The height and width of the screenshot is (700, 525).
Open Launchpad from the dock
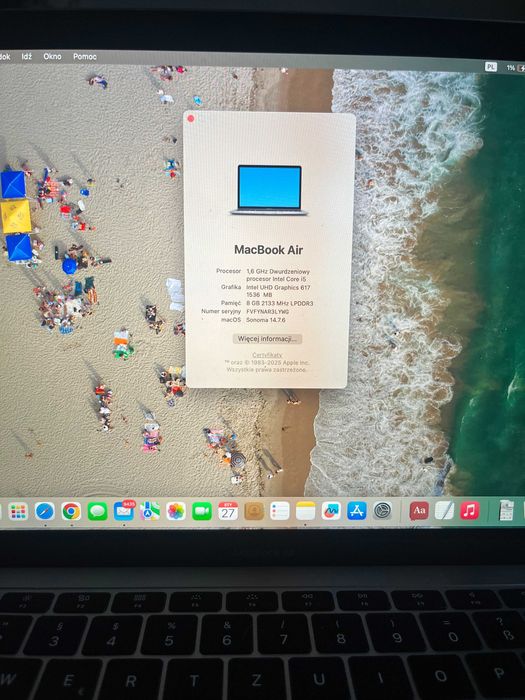click(18, 512)
